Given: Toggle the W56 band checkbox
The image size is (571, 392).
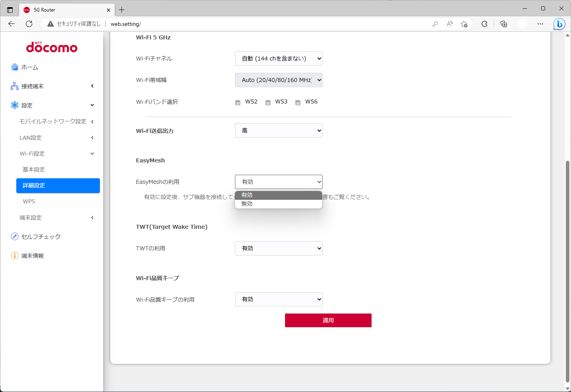Looking at the screenshot, I should click(298, 103).
